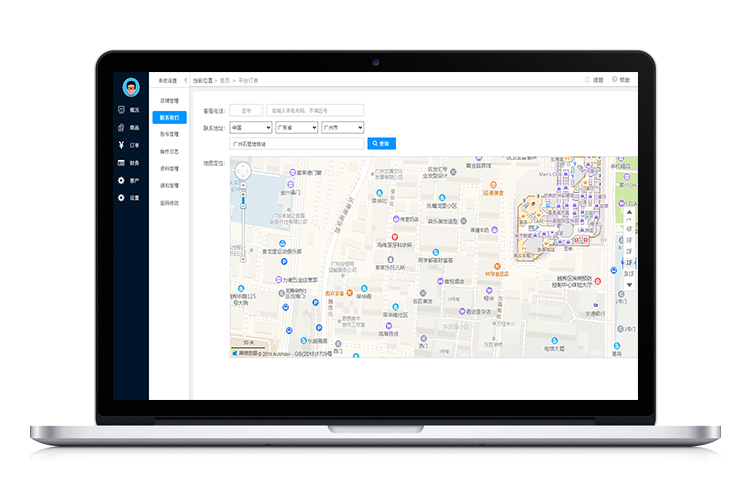Open the 客户 customers gear icon
The height and width of the screenshot is (488, 750).
(121, 180)
